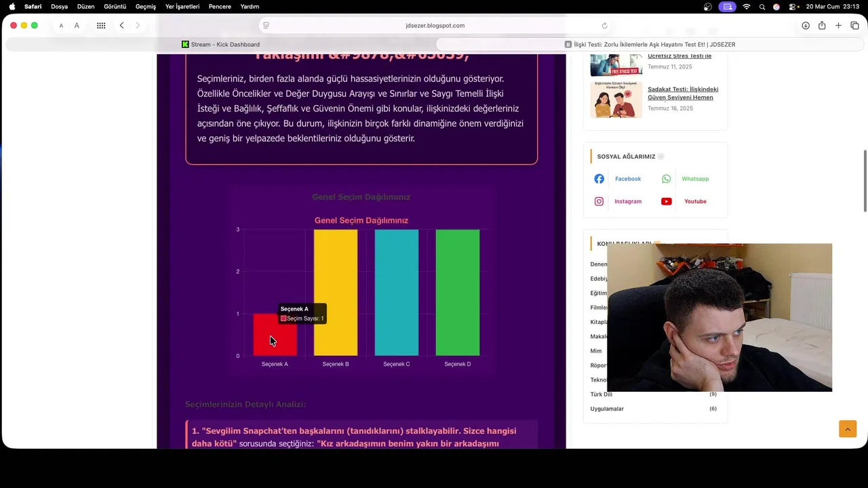Viewport: 868px width, 488px height.
Task: Click the Seçenek D axis label
Action: coord(458,365)
